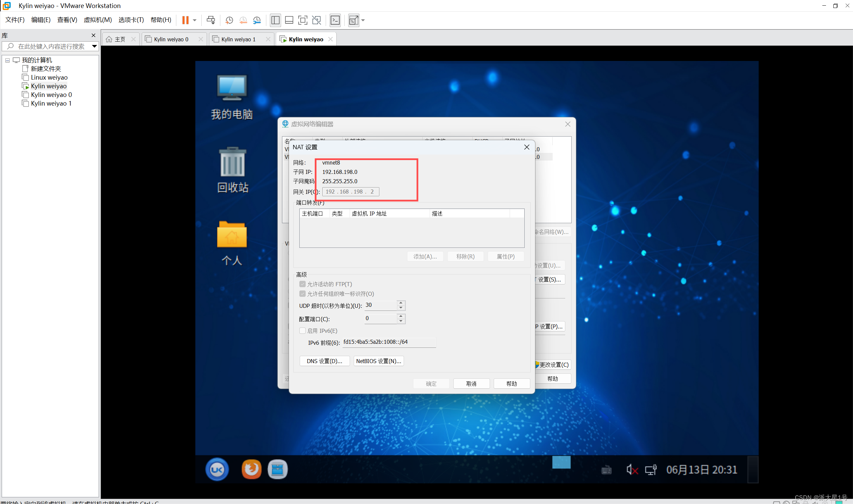Click the Firefox icon in guest taskbar

click(251, 469)
